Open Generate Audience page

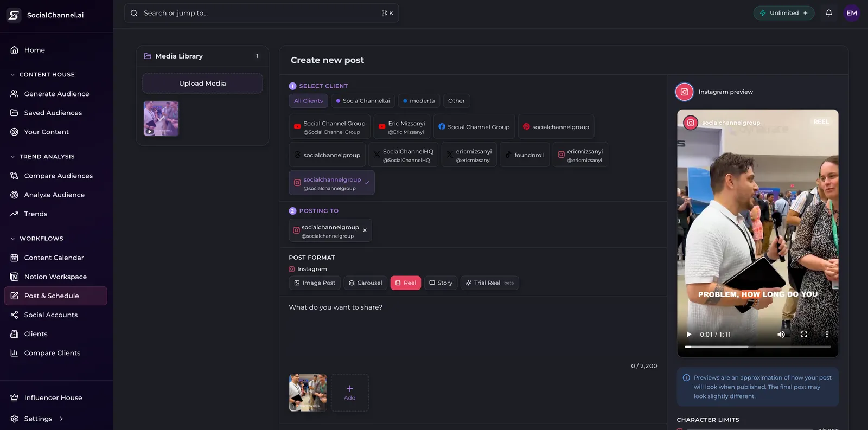coord(56,94)
